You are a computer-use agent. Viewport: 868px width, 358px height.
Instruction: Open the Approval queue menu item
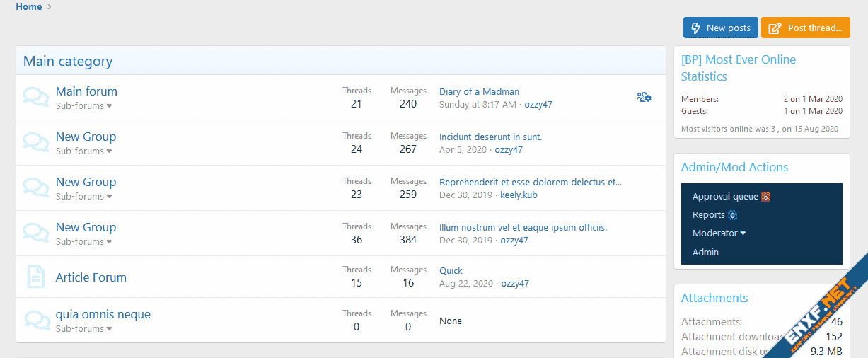tap(724, 197)
